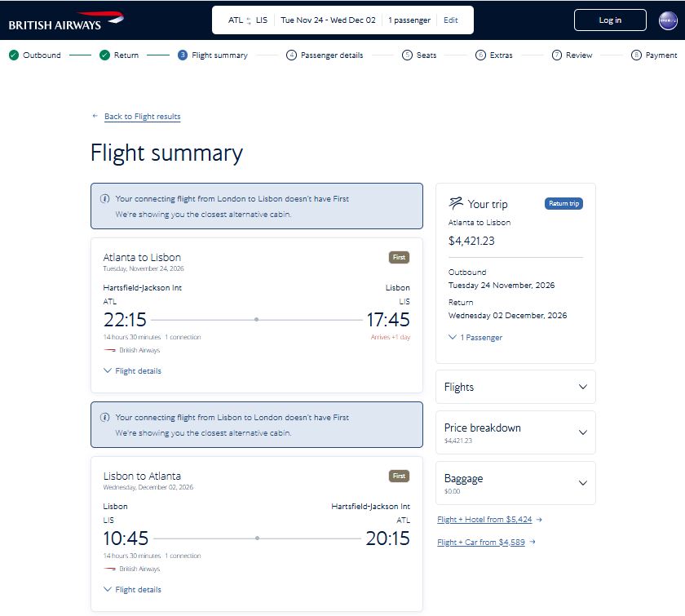Click the First cabin badge on return flight
The height and width of the screenshot is (616, 685).
tap(399, 476)
